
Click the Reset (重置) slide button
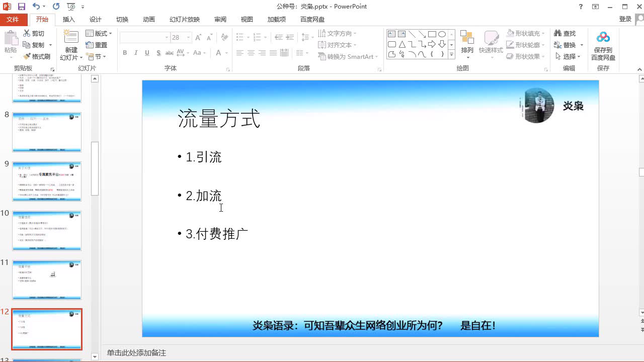tap(97, 45)
